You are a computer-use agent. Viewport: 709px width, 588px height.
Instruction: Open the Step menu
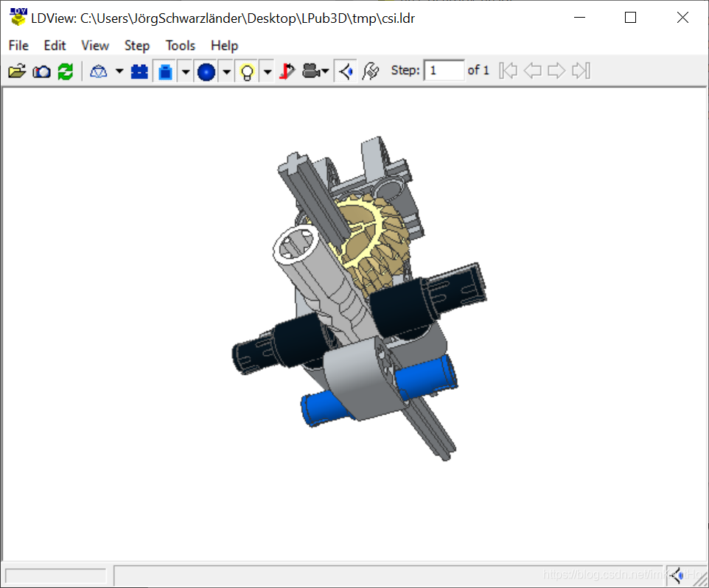[x=137, y=46]
